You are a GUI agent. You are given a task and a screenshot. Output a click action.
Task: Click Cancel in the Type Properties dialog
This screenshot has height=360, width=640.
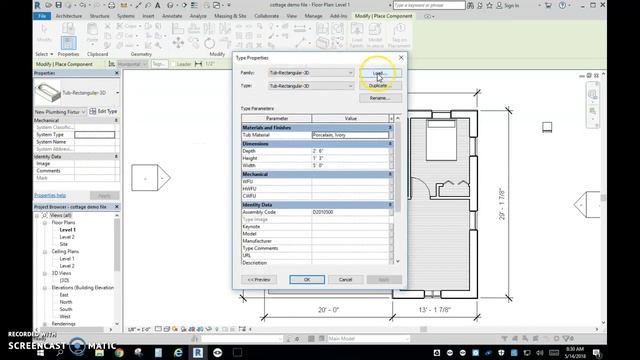click(x=345, y=280)
